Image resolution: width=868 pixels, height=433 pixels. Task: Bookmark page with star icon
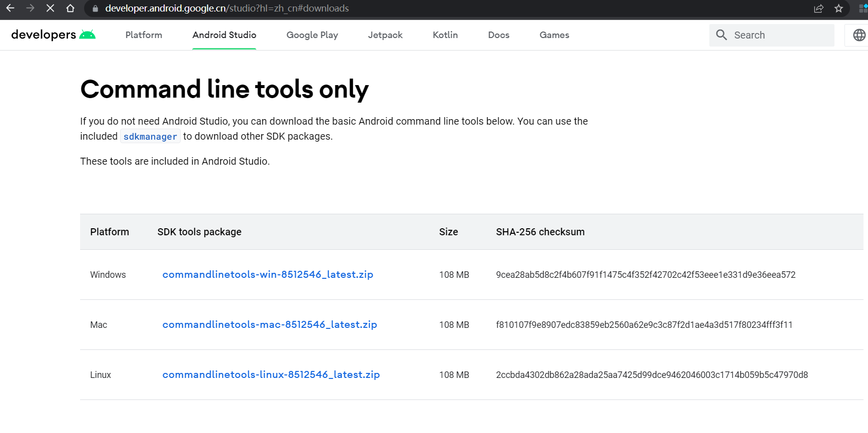tap(839, 8)
